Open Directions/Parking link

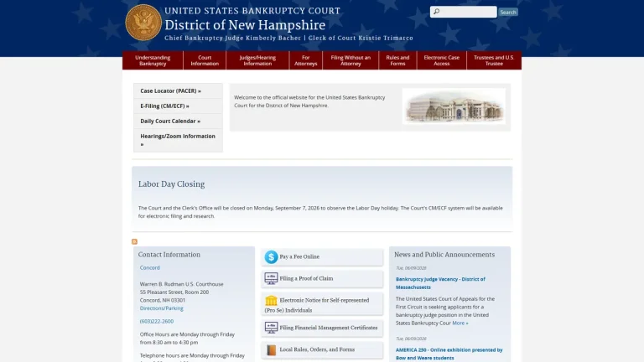[161, 308]
